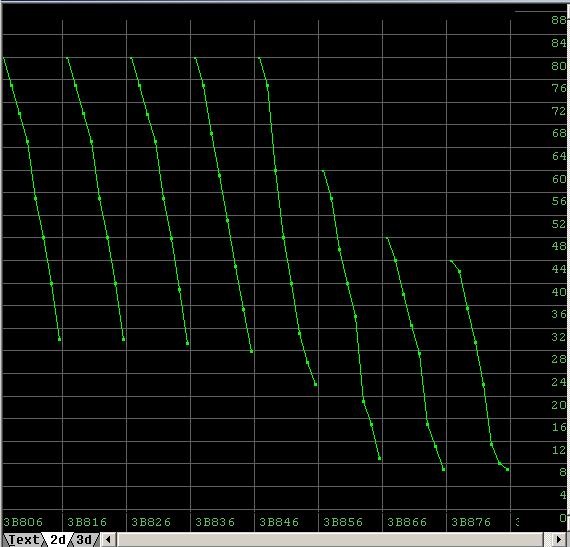Click the 3B826 column label
Screen dimensions: 570x547
click(x=151, y=522)
